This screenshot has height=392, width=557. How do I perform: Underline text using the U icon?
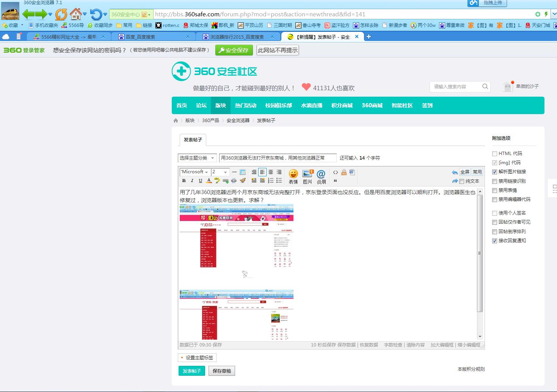click(201, 181)
